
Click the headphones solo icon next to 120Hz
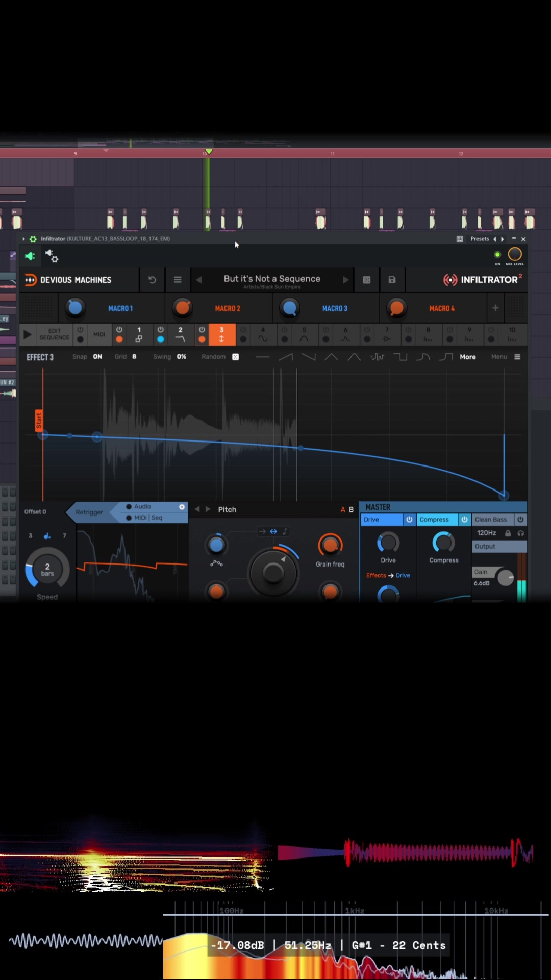tap(520, 533)
